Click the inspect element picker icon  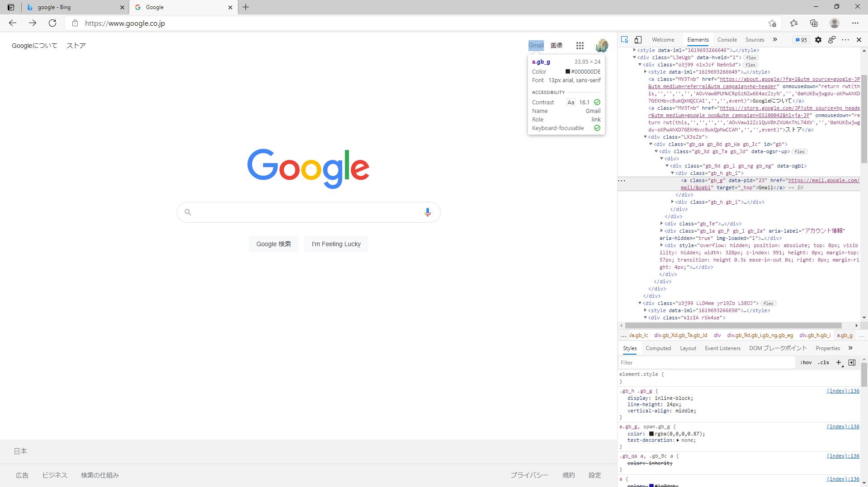(x=624, y=40)
